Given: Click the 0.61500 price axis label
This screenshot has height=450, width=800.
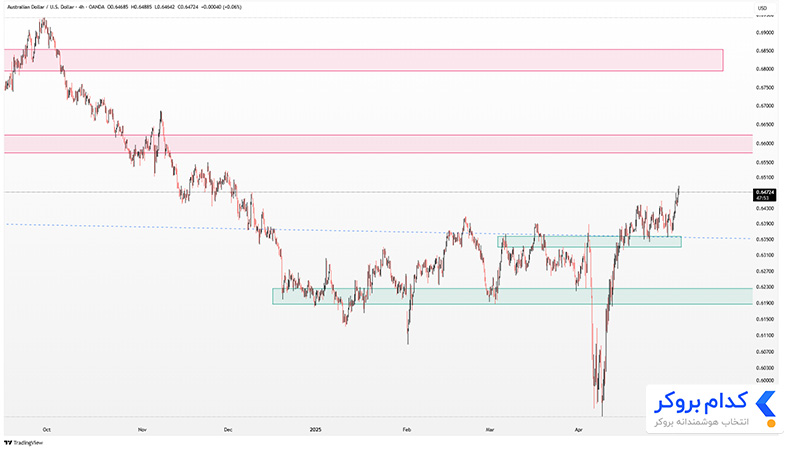Looking at the screenshot, I should 765,319.
